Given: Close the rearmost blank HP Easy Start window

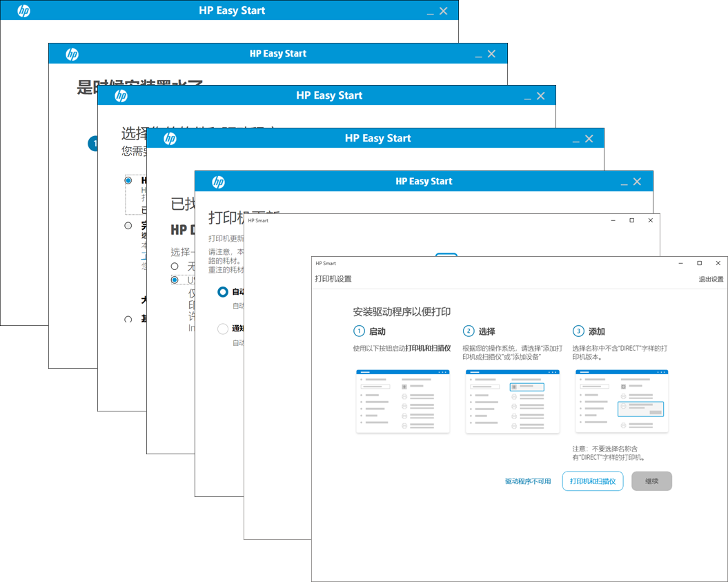Looking at the screenshot, I should [444, 10].
